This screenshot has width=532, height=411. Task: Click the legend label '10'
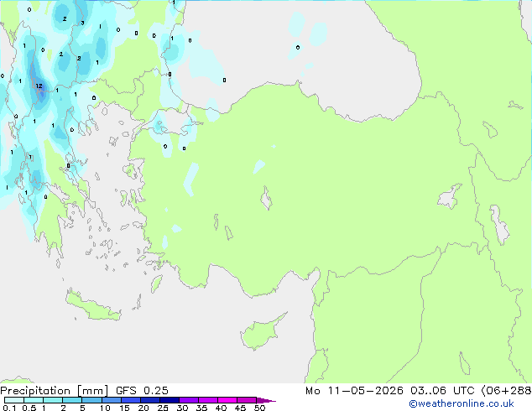105,408
